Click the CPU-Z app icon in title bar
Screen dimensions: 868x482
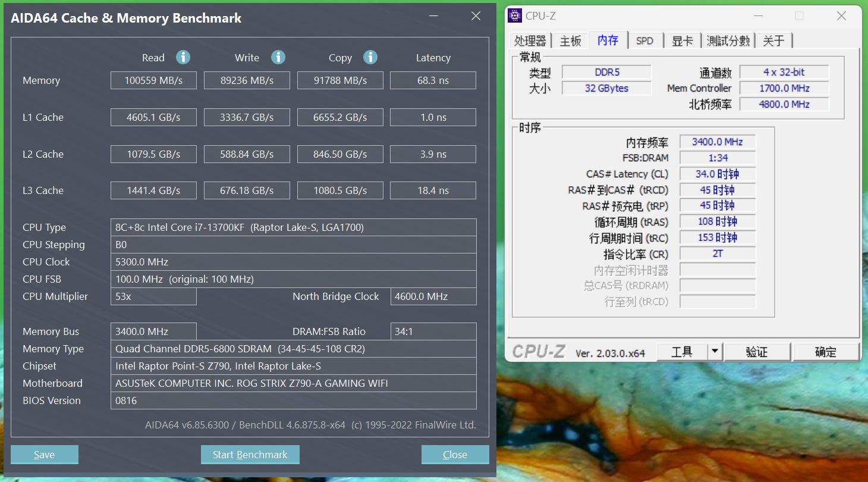click(x=515, y=16)
